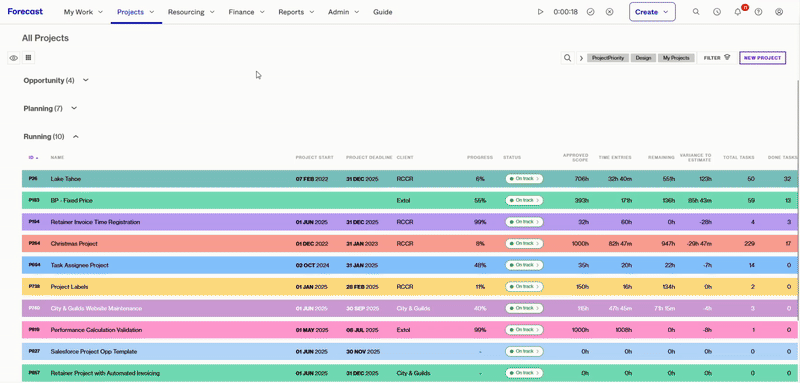
Task: Toggle column visibility eye icon
Action: [x=14, y=58]
